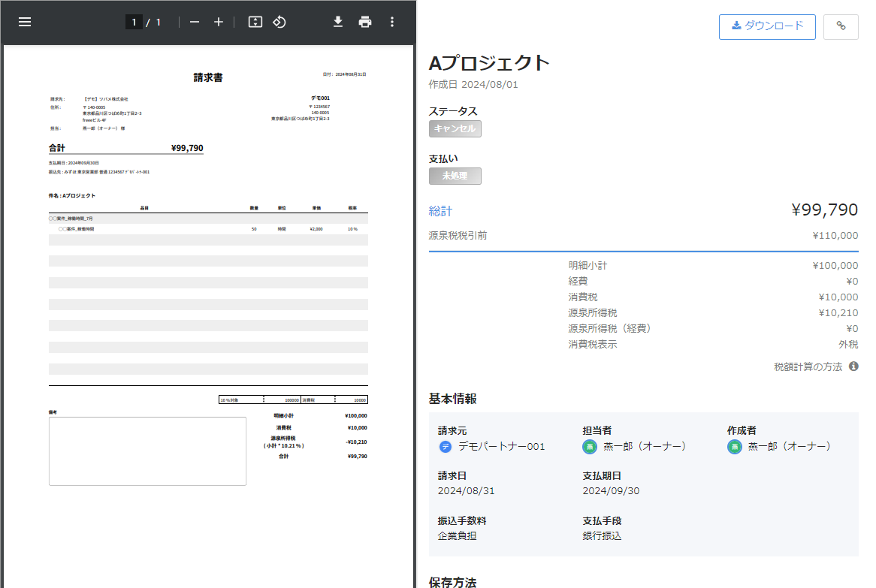Select the ¥99,790 total amount

point(825,210)
